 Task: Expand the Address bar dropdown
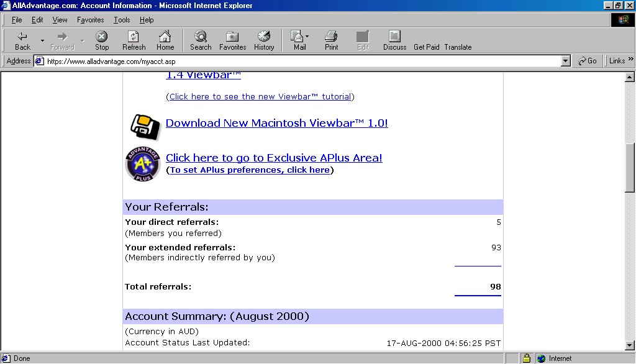(565, 61)
